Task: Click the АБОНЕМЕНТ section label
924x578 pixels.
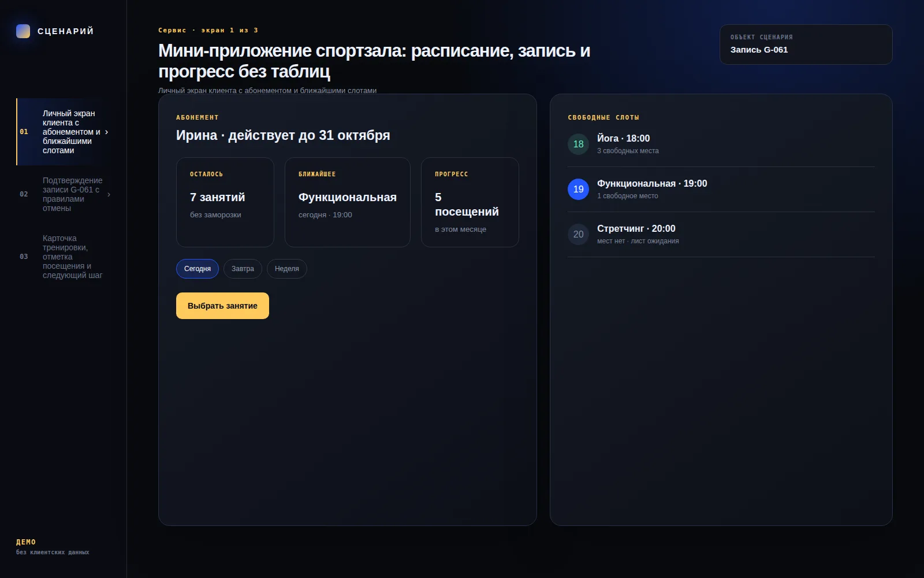Action: [x=198, y=117]
